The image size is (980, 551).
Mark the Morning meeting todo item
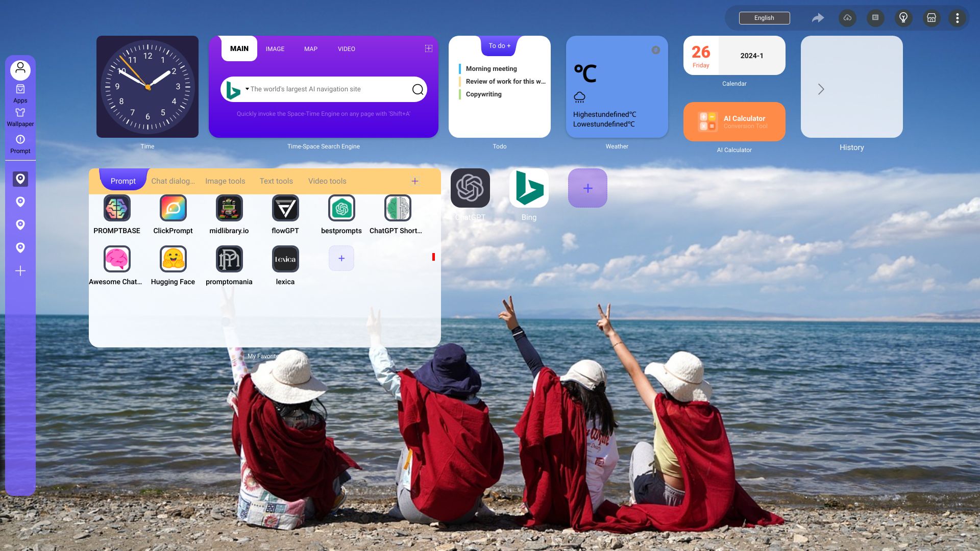click(491, 68)
